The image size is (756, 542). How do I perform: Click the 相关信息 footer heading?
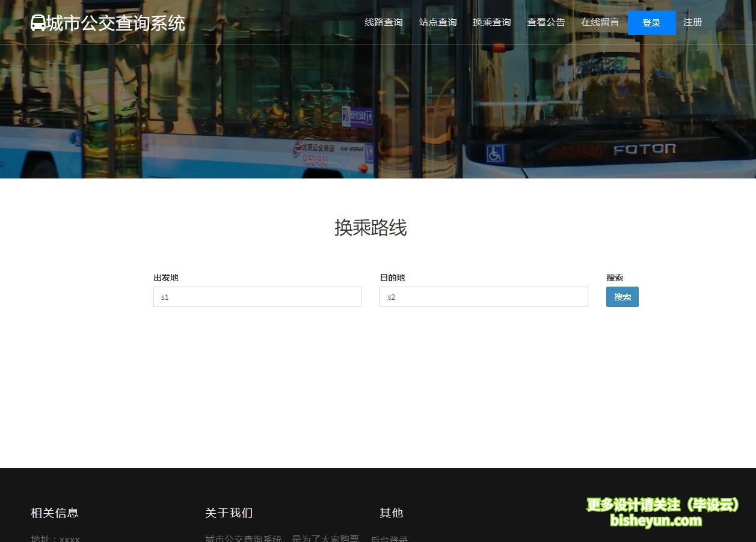pyautogui.click(x=55, y=513)
